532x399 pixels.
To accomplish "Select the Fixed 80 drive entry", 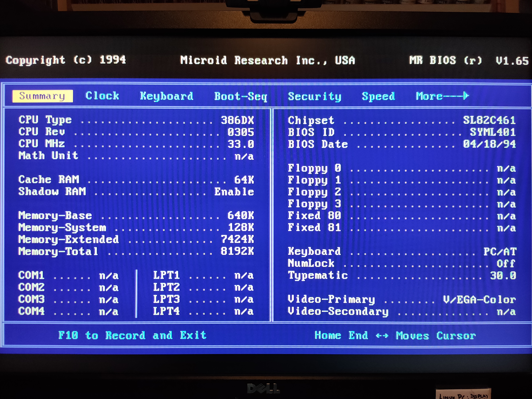I will [x=314, y=216].
